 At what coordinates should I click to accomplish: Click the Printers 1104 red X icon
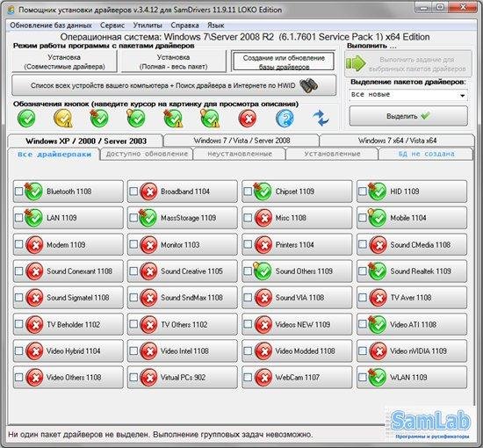pyautogui.click(x=263, y=245)
